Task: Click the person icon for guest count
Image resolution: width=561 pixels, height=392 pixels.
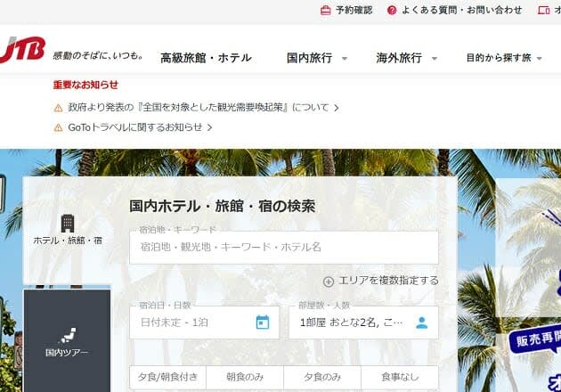Action: click(421, 323)
